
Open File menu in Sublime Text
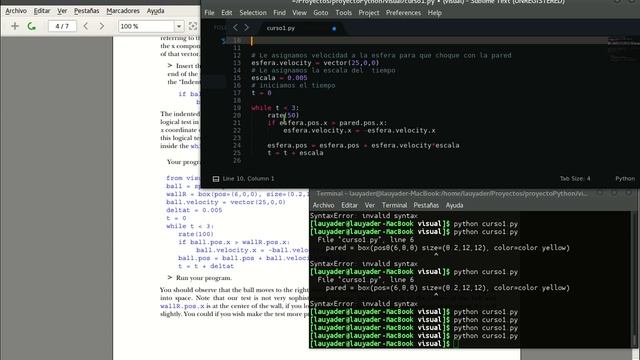[x=209, y=13]
